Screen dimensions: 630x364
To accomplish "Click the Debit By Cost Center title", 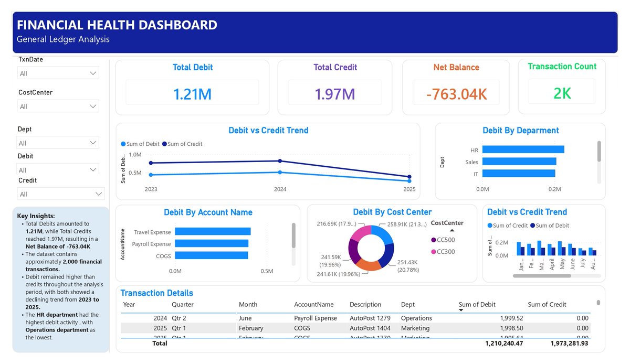I will [392, 212].
